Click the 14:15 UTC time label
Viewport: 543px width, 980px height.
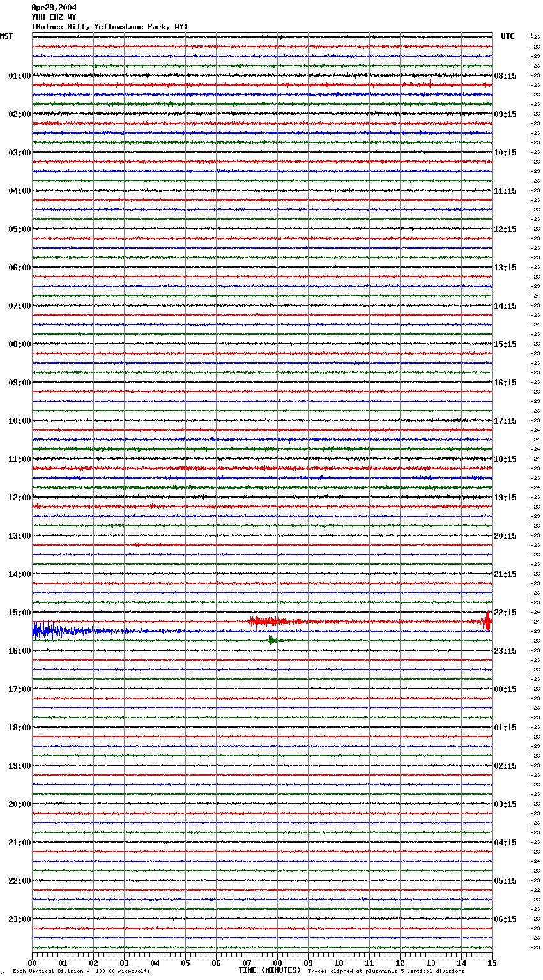505,306
